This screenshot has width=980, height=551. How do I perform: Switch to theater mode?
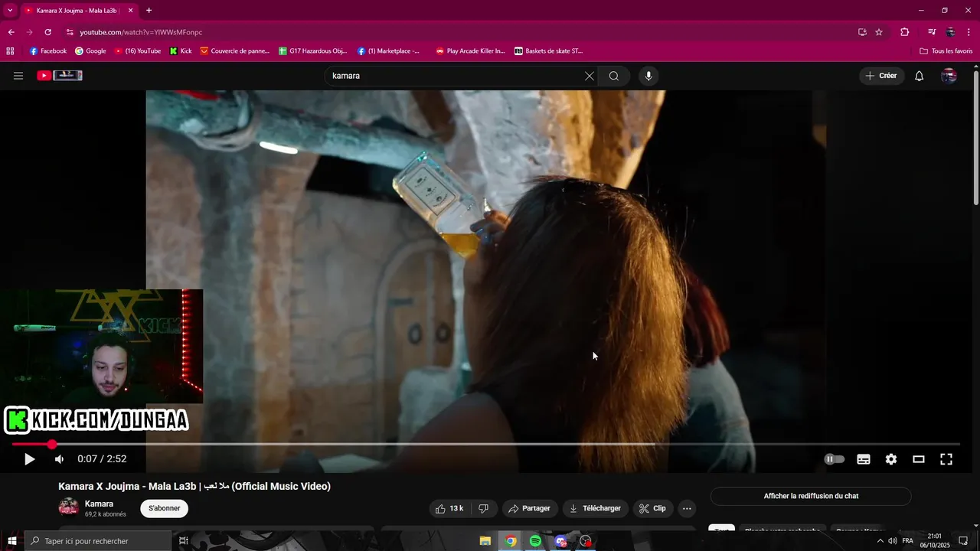point(919,459)
